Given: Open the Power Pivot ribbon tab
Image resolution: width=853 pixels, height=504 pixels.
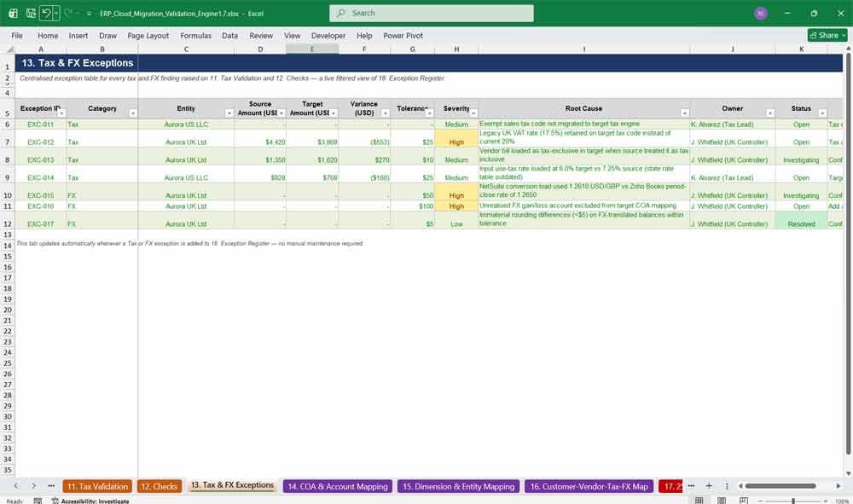Looking at the screenshot, I should (403, 35).
